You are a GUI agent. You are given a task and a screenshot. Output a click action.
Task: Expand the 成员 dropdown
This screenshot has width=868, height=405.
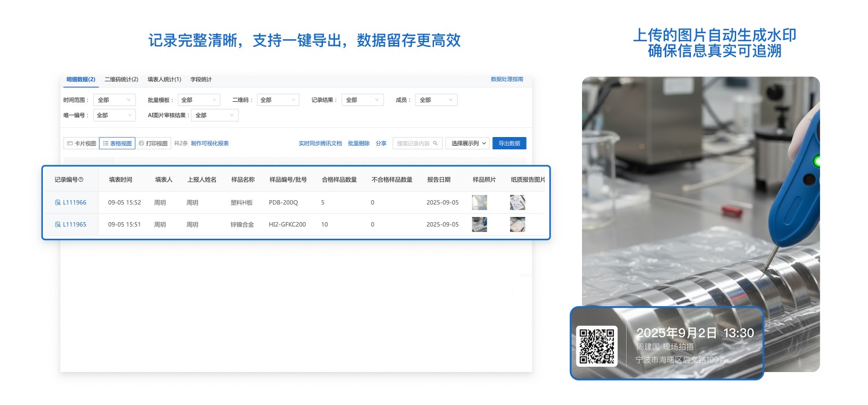[x=436, y=100]
